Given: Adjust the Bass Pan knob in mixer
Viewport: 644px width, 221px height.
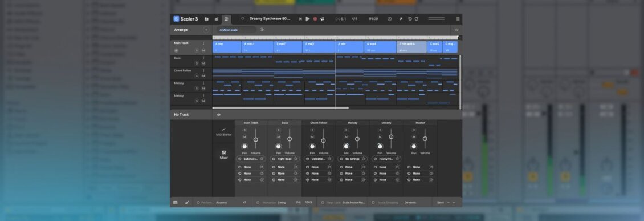Looking at the screenshot, I should pos(279,147).
